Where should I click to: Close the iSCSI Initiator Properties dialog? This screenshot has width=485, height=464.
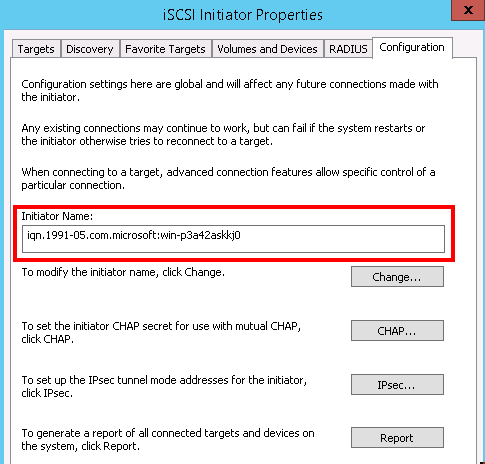tap(468, 10)
